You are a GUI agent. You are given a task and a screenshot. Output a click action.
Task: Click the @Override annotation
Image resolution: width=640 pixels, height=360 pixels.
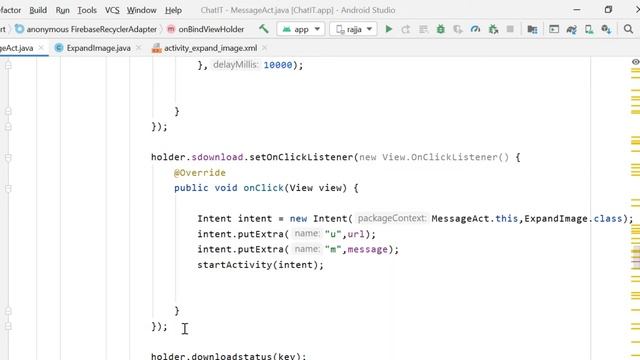point(200,173)
